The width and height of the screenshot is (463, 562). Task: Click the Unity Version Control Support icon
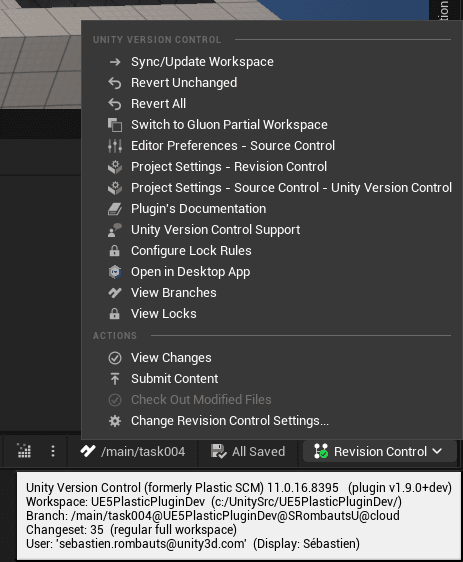(x=115, y=230)
